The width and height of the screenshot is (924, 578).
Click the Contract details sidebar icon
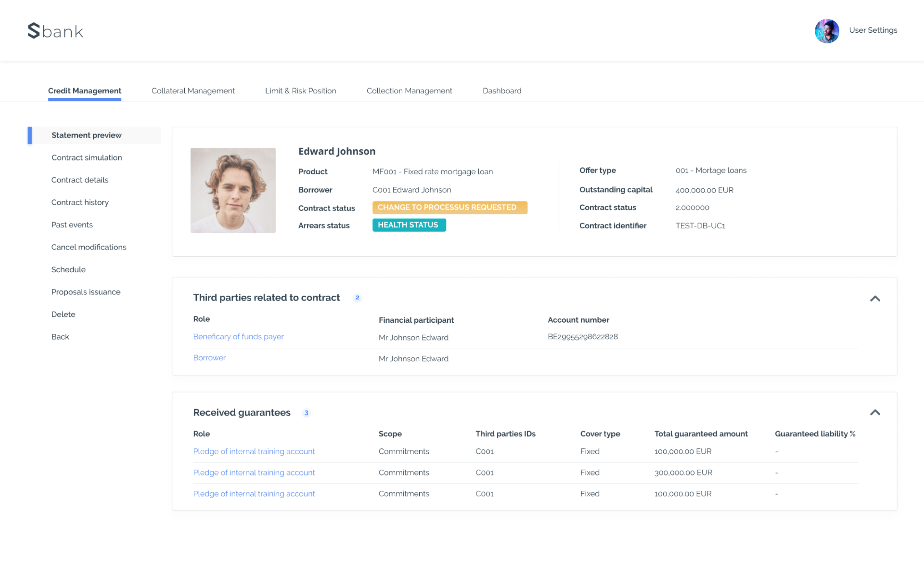(x=79, y=180)
